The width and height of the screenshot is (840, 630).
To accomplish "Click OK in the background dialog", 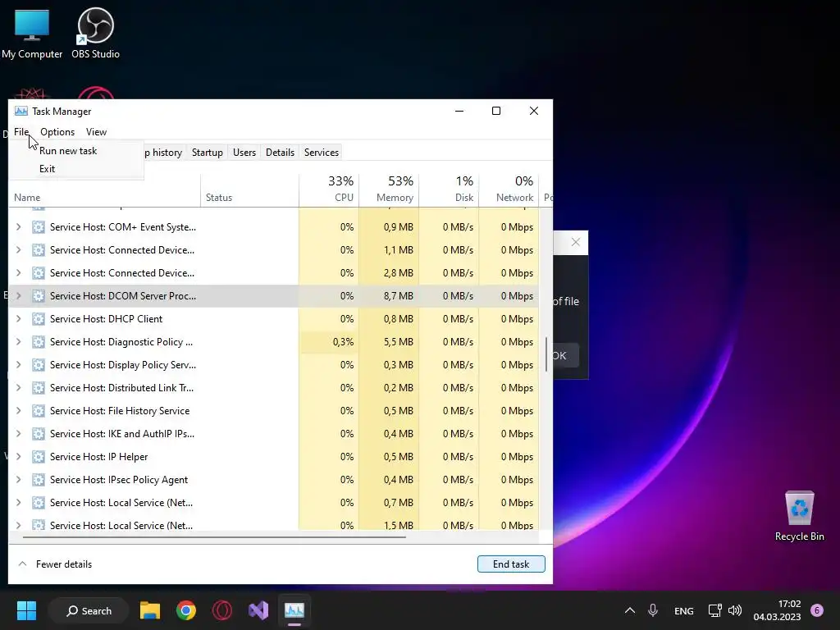I will pyautogui.click(x=566, y=356).
